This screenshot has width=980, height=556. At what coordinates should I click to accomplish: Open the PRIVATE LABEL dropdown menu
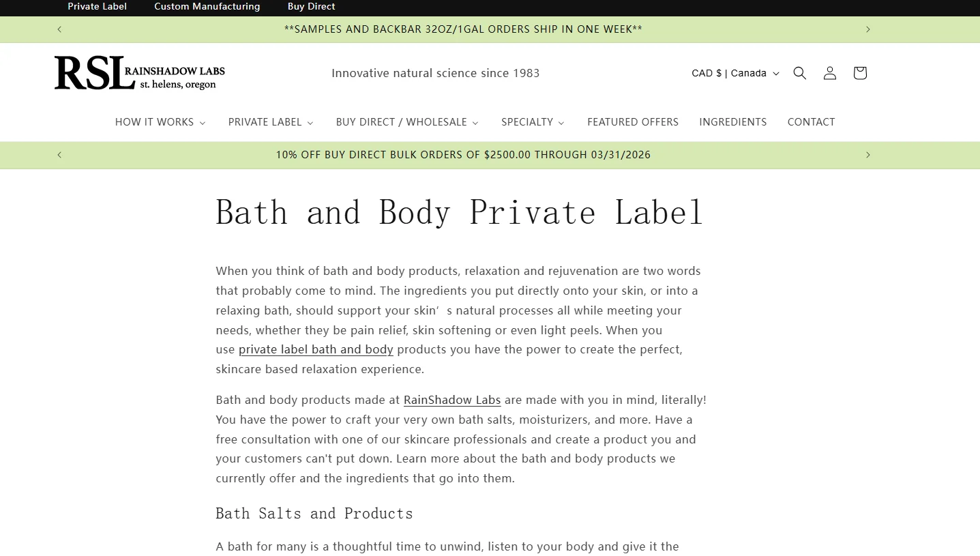pos(270,122)
